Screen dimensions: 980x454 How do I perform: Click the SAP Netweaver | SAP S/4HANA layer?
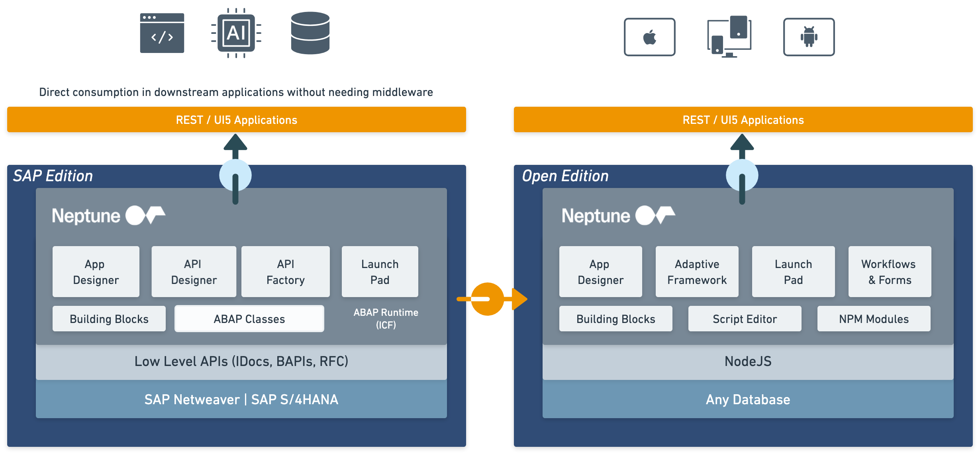(x=241, y=399)
